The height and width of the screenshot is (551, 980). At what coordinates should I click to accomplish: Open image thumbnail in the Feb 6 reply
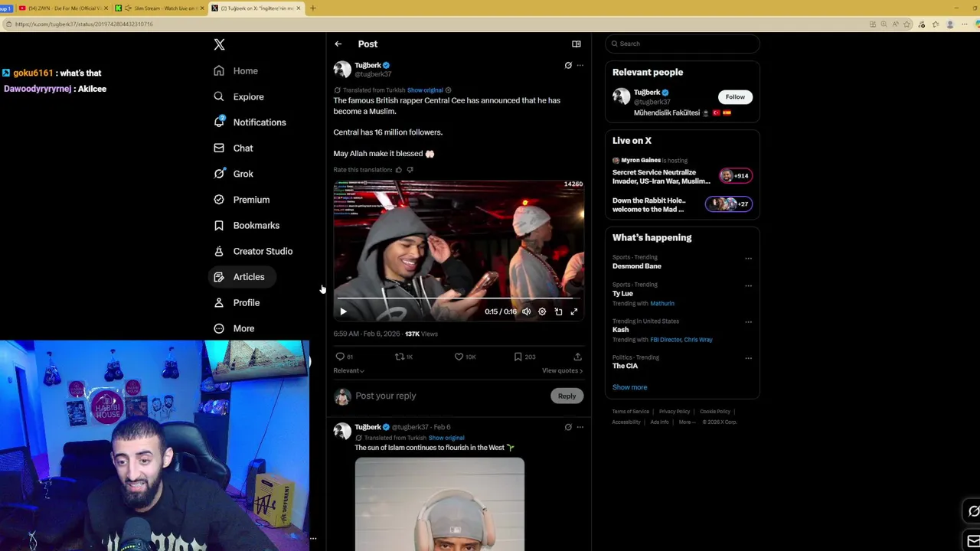click(x=439, y=504)
